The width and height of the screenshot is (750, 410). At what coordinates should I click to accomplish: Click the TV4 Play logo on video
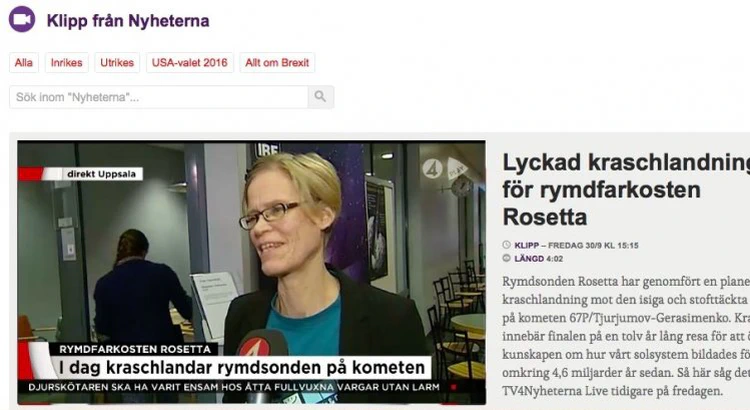[x=444, y=168]
